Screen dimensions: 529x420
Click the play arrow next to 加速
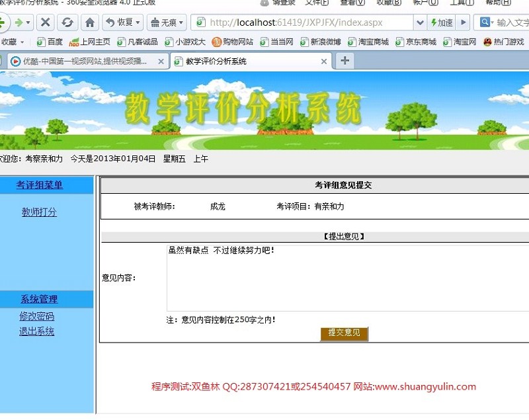[464, 22]
